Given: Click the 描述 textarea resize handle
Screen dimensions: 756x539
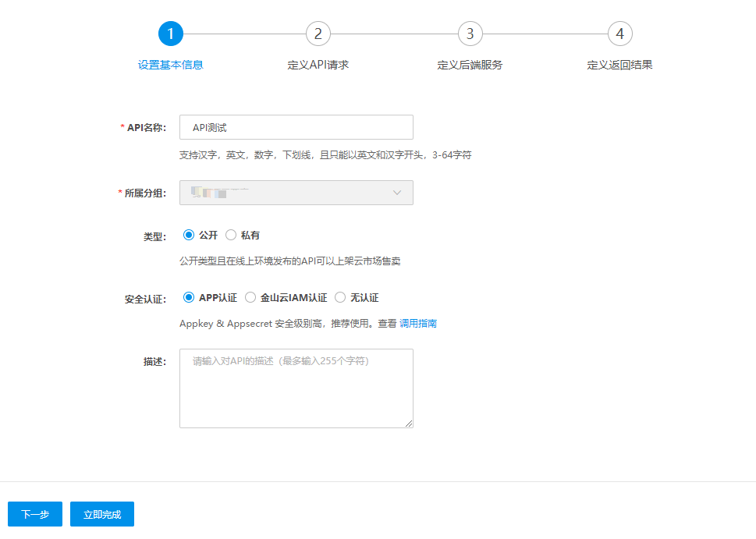Looking at the screenshot, I should (408, 423).
